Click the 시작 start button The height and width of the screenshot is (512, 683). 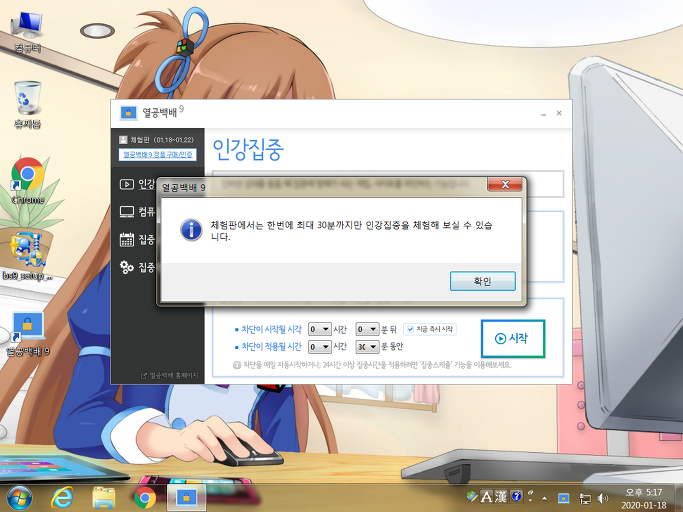pos(513,339)
